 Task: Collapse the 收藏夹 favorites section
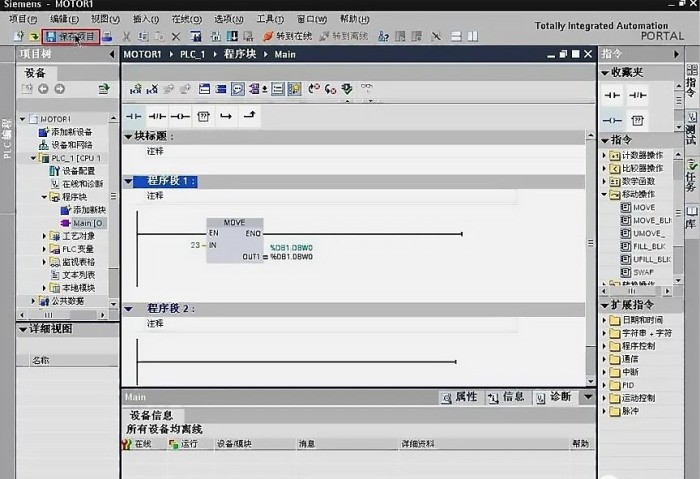605,73
